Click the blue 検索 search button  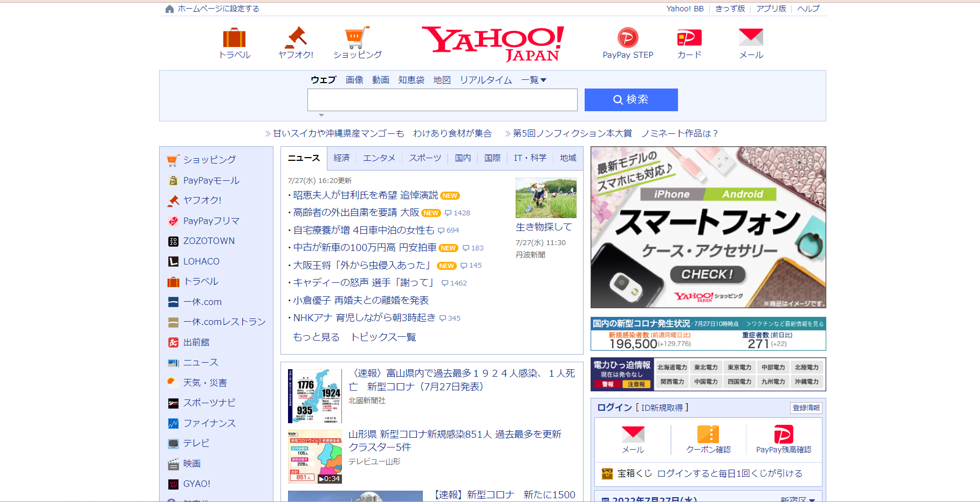click(x=631, y=100)
